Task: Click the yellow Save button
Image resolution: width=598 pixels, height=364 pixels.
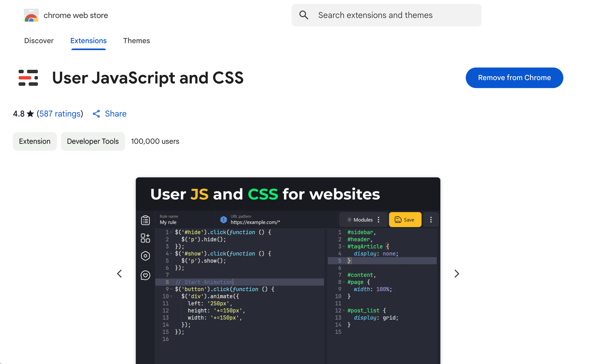Action: 405,220
